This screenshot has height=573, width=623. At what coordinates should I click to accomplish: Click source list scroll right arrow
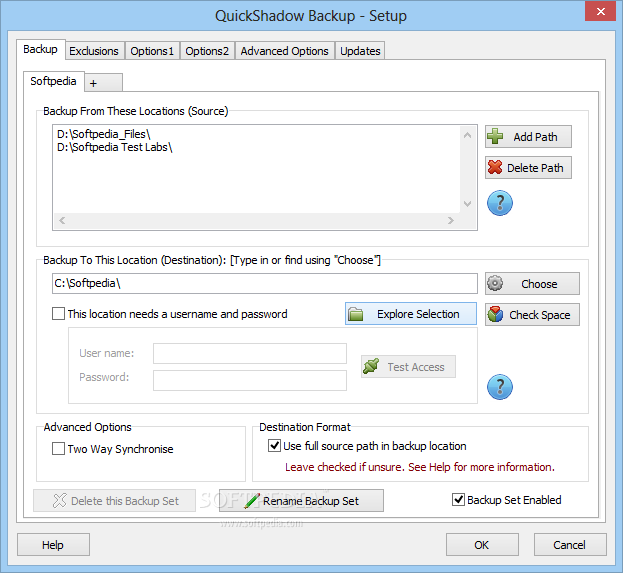click(x=451, y=220)
